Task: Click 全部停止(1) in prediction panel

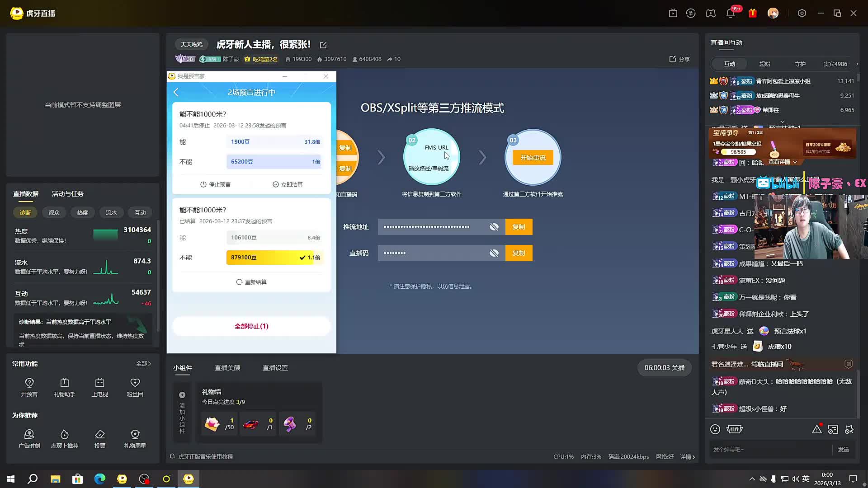Action: tap(251, 326)
